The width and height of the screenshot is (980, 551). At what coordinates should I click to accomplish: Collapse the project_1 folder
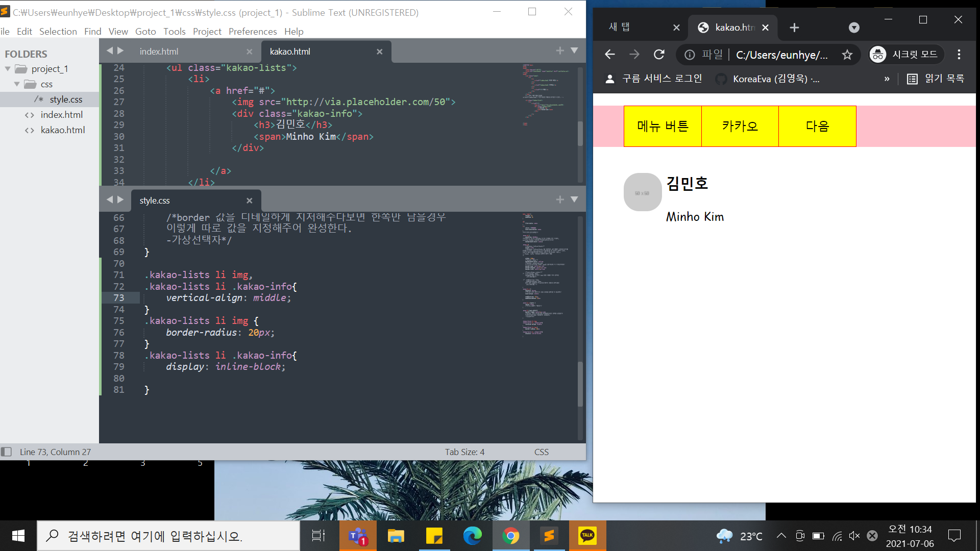tap(8, 69)
